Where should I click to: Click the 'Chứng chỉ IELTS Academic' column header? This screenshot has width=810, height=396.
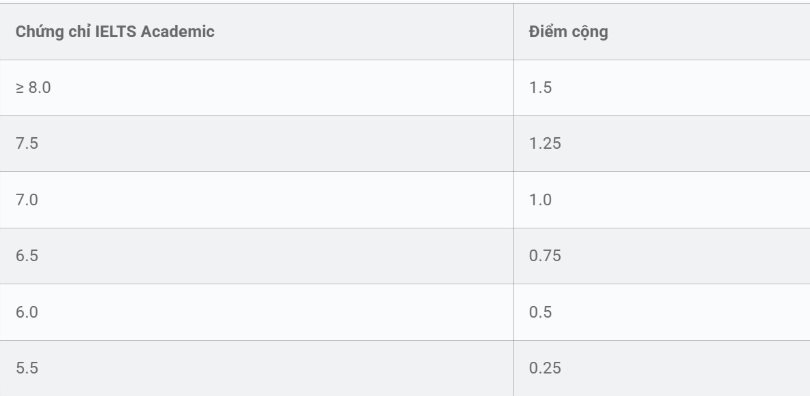pyautogui.click(x=256, y=31)
